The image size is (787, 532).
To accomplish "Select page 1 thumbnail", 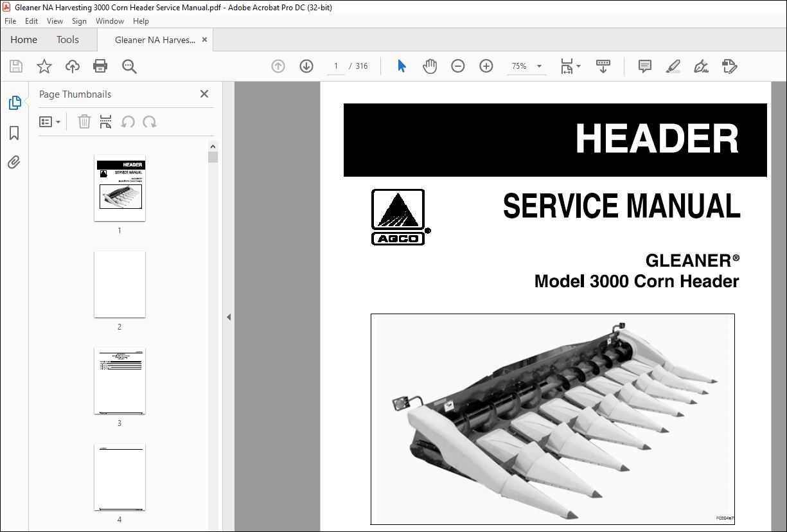I will click(x=119, y=188).
